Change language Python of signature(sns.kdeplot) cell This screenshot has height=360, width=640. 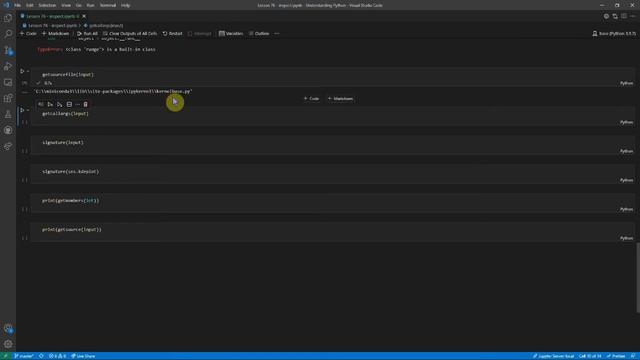point(626,180)
